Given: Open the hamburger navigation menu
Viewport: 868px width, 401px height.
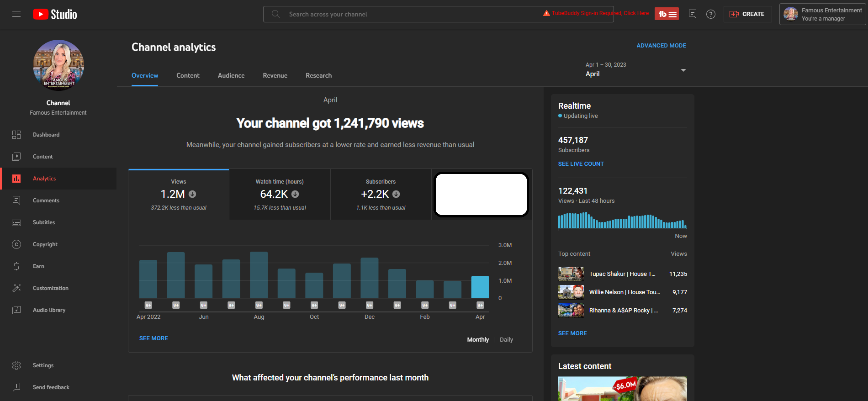Looking at the screenshot, I should (16, 14).
